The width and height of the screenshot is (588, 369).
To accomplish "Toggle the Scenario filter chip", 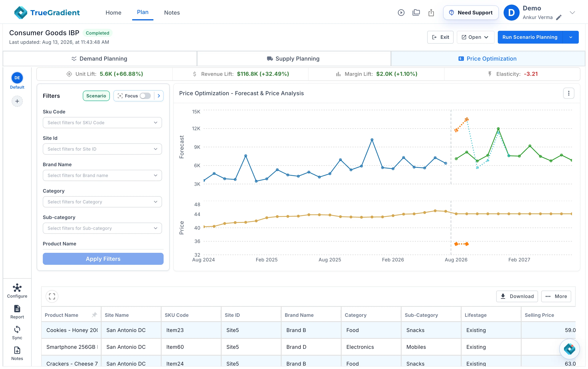I will coord(96,96).
